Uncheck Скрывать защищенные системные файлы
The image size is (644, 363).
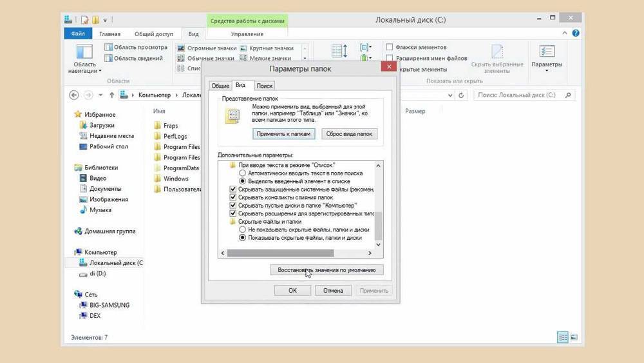point(234,190)
